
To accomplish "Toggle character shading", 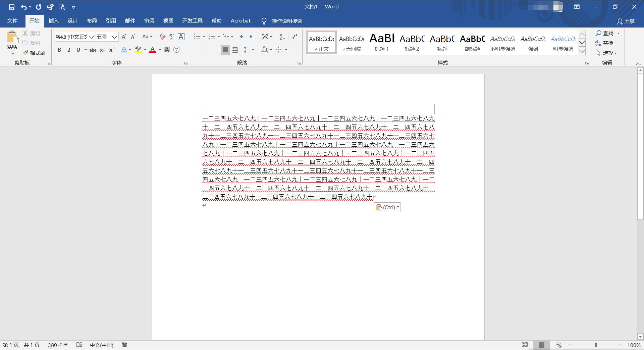I will tap(167, 50).
